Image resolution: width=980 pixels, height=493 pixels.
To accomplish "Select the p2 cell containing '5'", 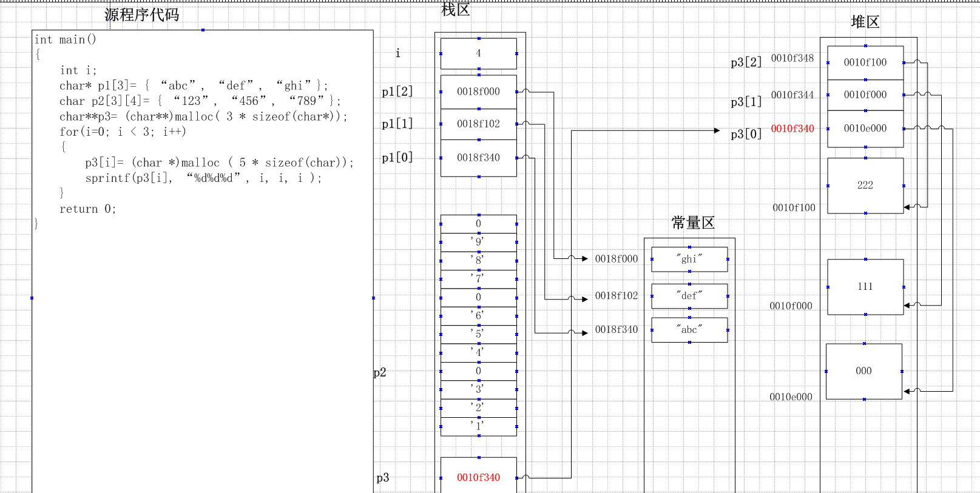I will [479, 335].
